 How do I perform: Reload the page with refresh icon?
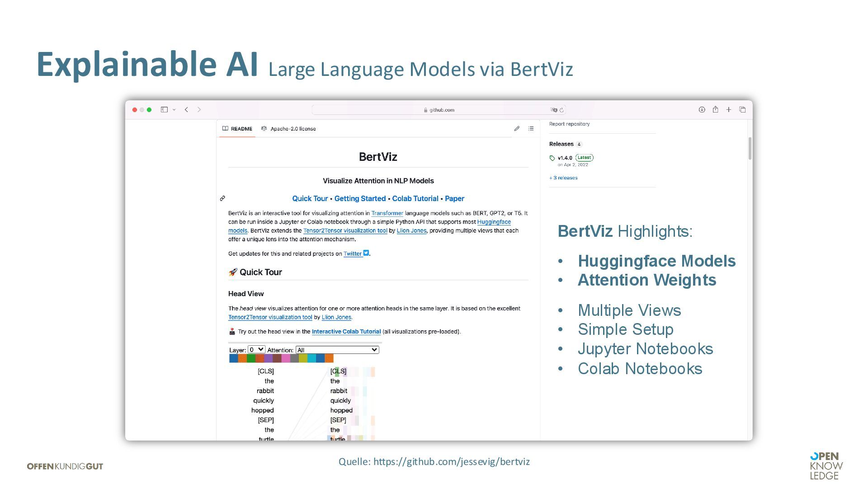(562, 110)
